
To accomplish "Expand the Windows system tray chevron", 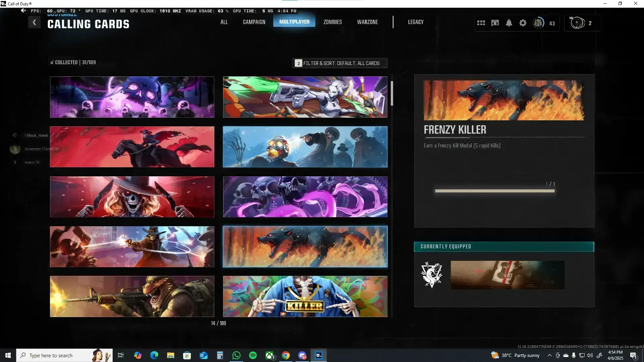I will click(549, 355).
